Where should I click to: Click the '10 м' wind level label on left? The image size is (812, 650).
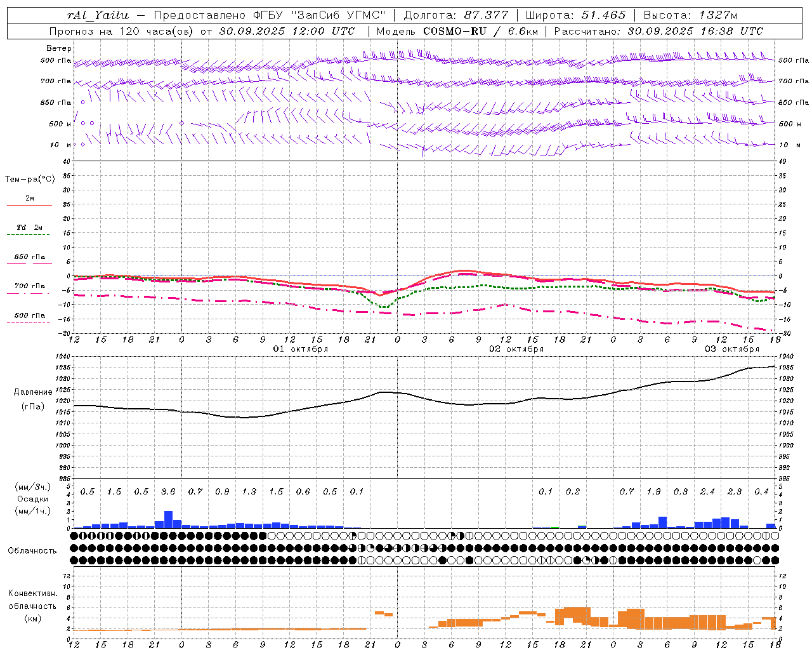coord(61,145)
